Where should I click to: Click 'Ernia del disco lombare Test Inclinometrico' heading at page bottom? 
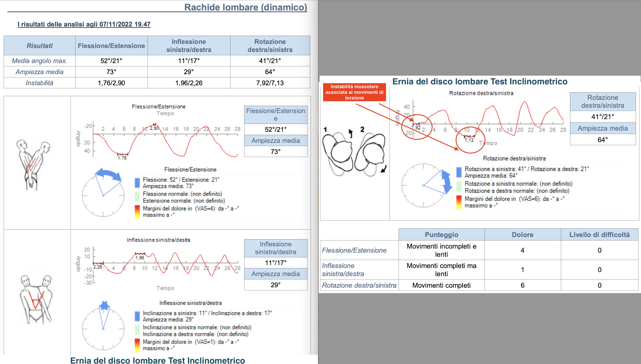(158, 360)
